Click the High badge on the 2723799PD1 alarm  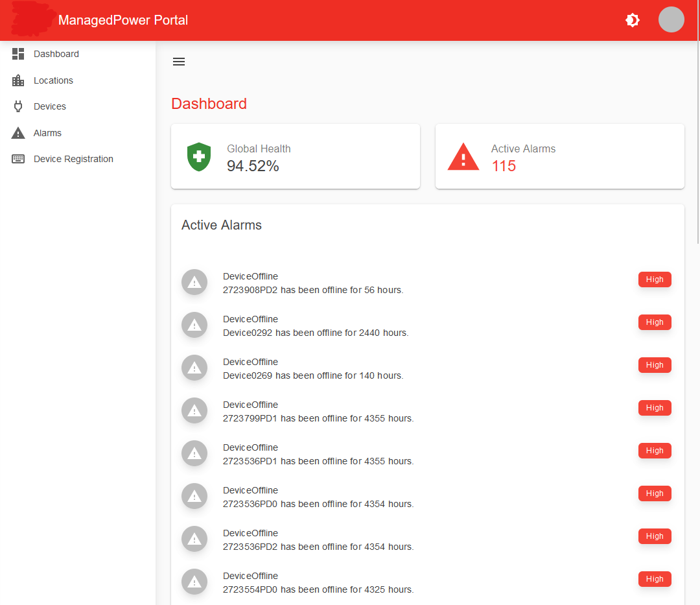point(655,408)
